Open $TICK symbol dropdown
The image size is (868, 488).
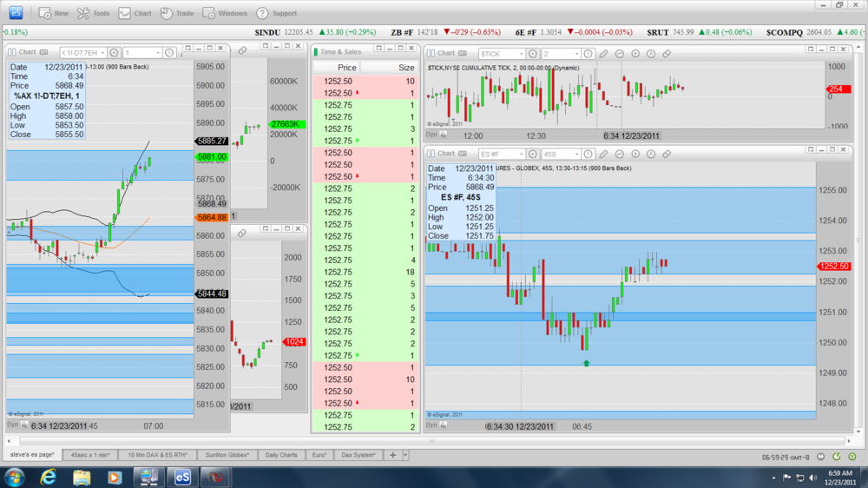pos(521,54)
